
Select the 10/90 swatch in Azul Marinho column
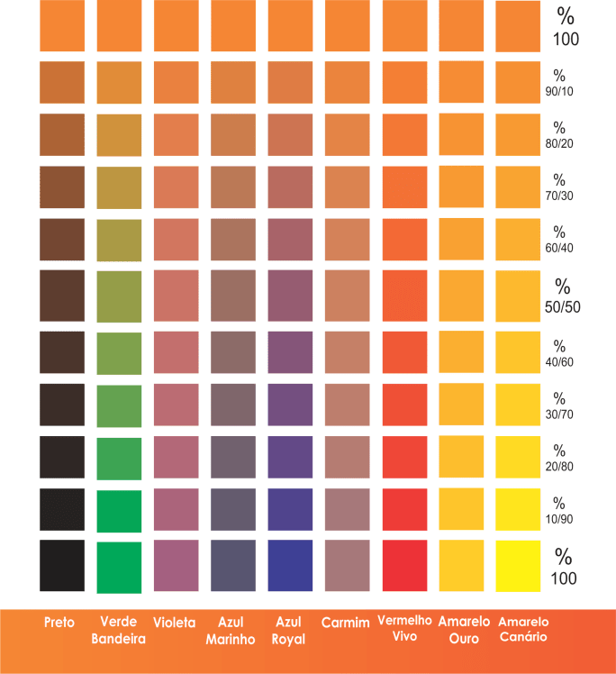tap(232, 510)
